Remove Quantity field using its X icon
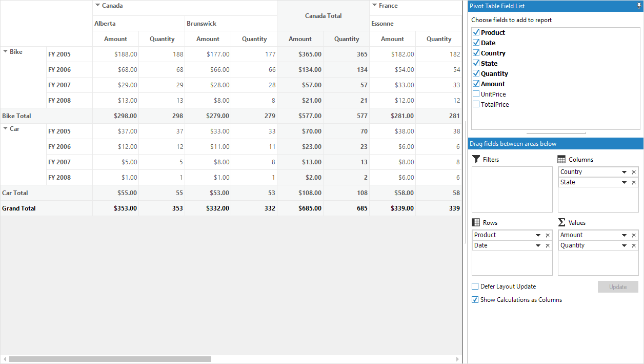 point(634,246)
